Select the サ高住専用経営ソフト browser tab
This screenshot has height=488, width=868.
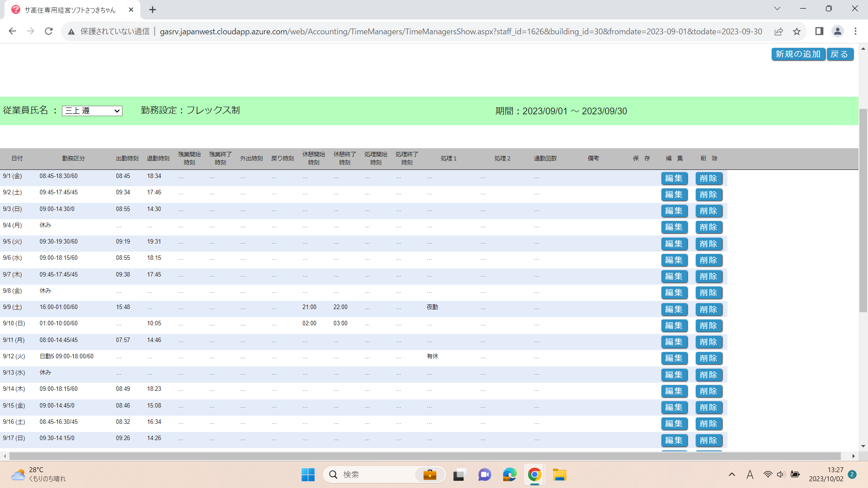tap(70, 10)
